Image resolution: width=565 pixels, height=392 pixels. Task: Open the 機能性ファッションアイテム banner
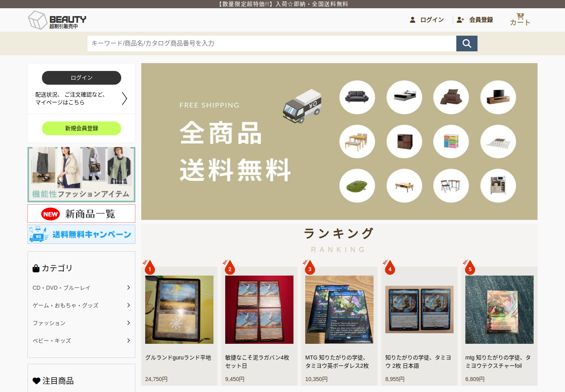click(81, 174)
